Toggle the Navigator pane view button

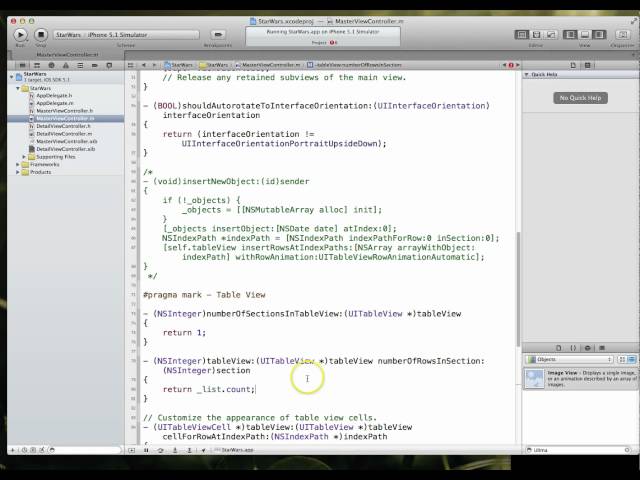pos(570,35)
